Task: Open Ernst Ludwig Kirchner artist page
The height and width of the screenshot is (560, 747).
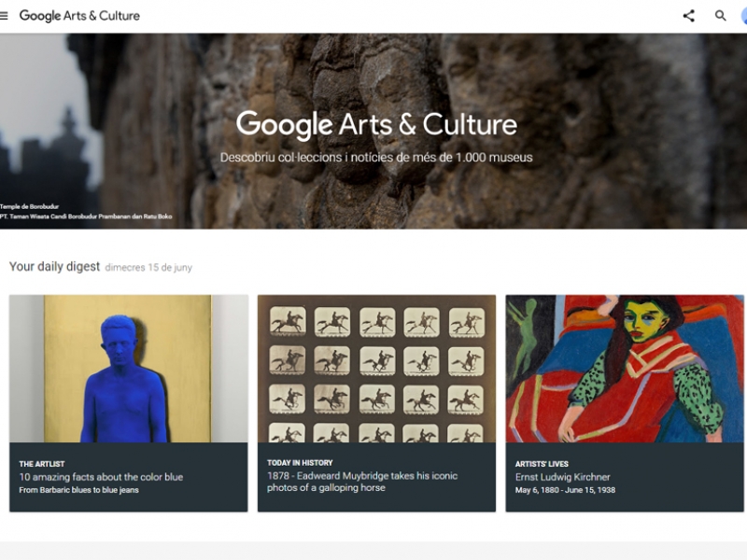Action: pyautogui.click(x=563, y=477)
